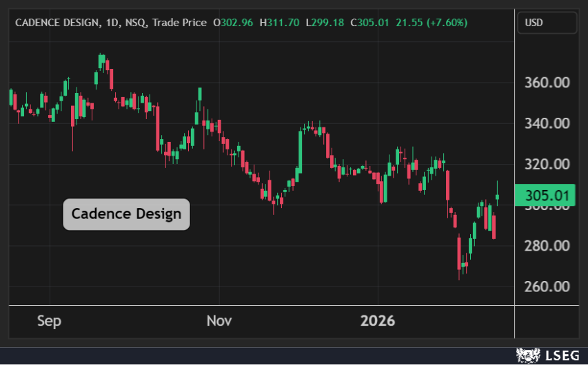The height and width of the screenshot is (365, 588).
Task: Click the 360.00 price axis label
Action: tap(547, 83)
